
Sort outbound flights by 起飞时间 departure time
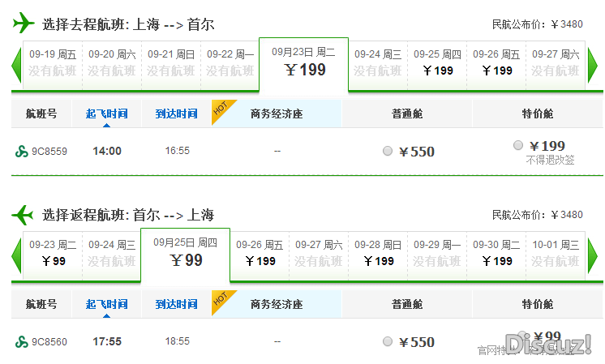[x=106, y=113]
